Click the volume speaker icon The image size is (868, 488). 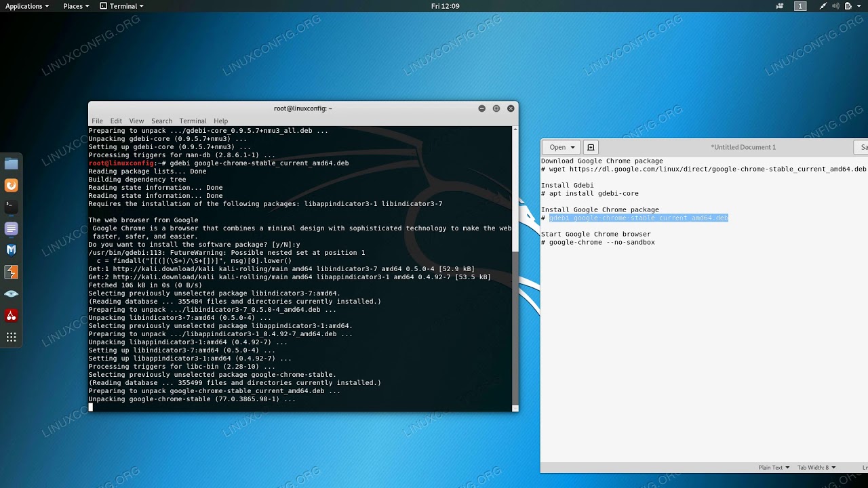tap(834, 6)
